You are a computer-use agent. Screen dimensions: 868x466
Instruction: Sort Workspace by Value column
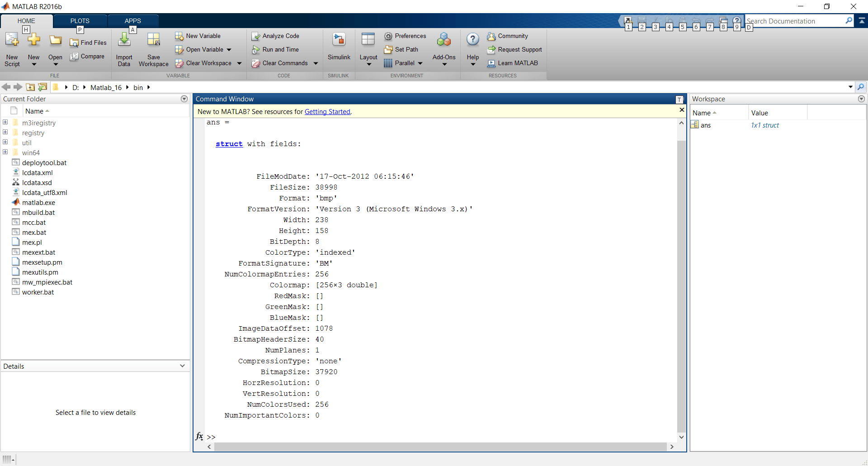778,113
